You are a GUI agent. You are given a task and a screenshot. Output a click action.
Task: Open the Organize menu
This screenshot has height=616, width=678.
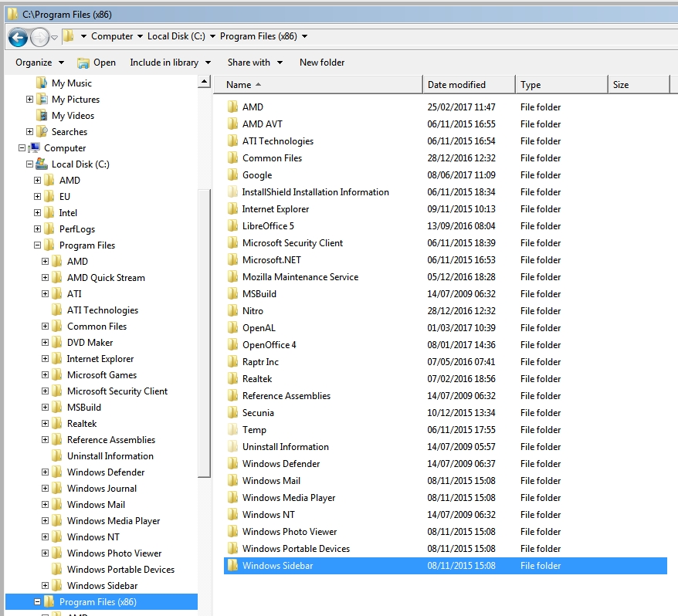click(x=40, y=63)
